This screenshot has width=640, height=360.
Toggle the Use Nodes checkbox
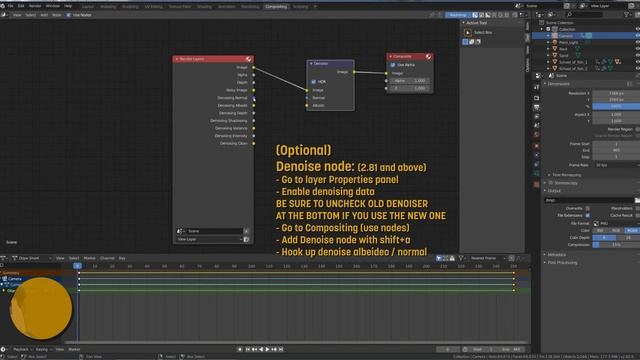[69, 15]
